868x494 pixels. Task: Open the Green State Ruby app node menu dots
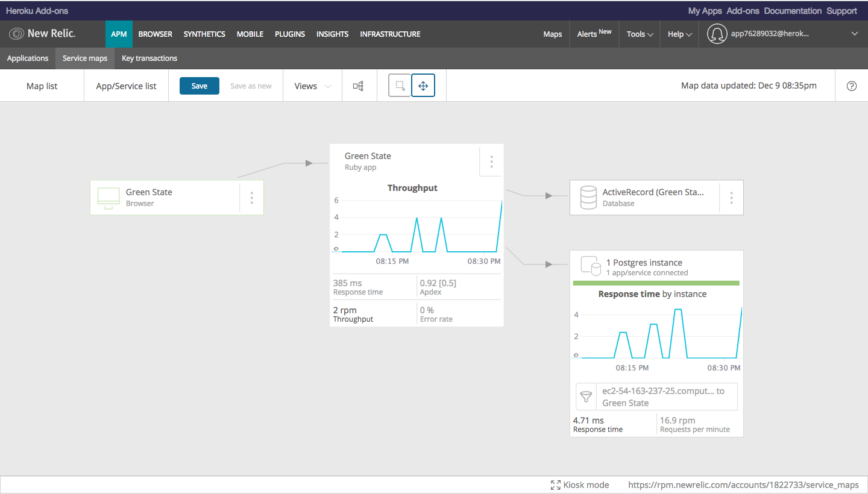point(491,161)
